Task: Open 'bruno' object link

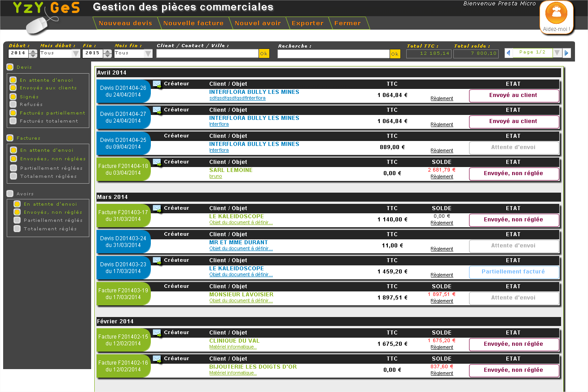Action: 215,176
